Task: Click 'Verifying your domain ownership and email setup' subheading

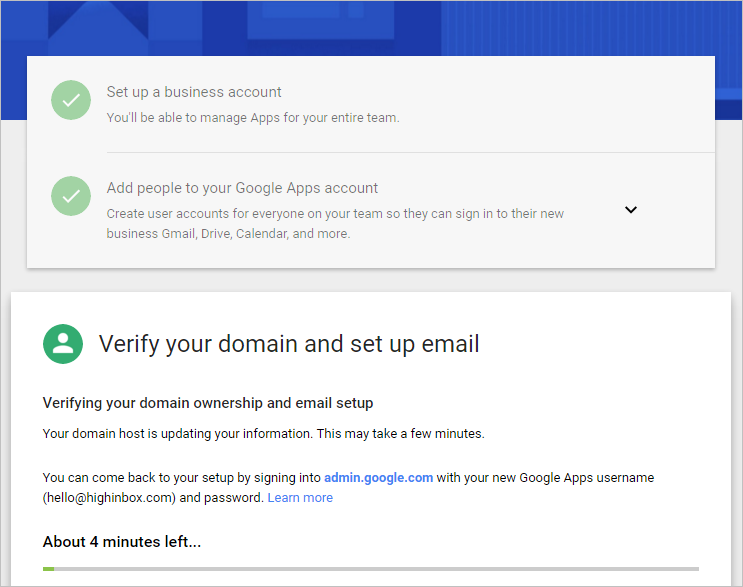Action: pos(208,403)
